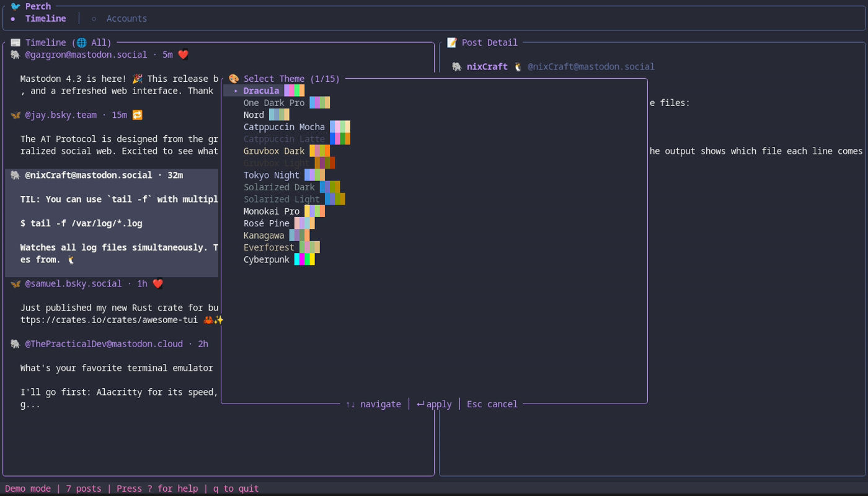Click mastodon elephant icon beside @gargron

15,55
